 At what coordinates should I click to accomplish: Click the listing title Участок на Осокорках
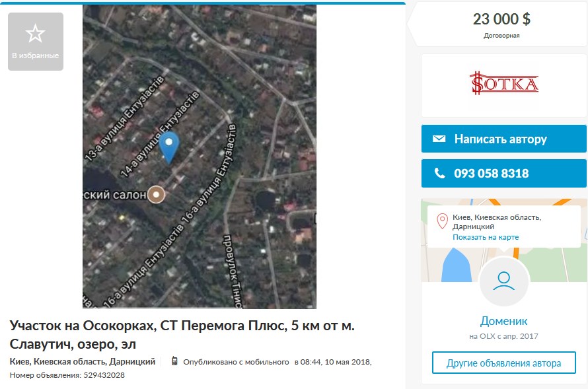pos(182,335)
